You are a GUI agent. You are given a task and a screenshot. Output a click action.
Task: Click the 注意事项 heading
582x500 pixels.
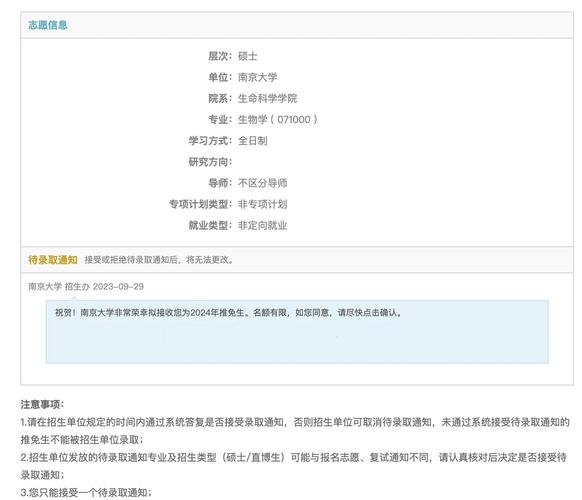(42, 404)
